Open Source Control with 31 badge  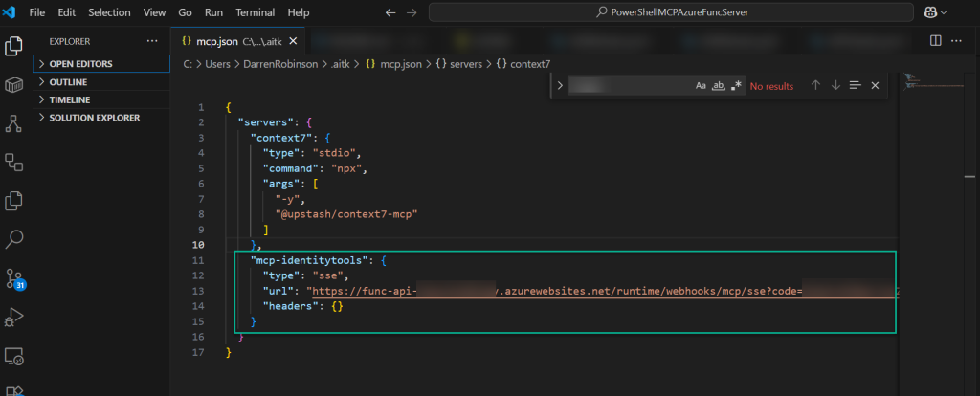pyautogui.click(x=14, y=278)
